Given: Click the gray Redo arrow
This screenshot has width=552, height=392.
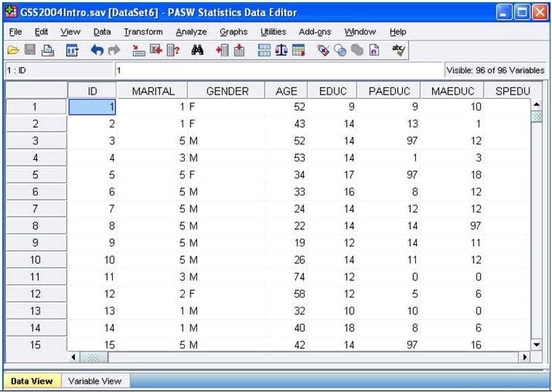Looking at the screenshot, I should coord(114,50).
